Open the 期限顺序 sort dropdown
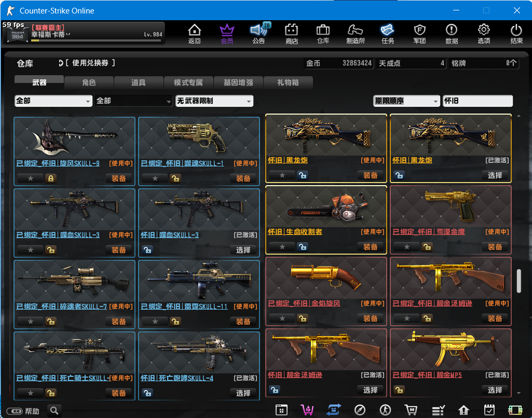Screen dimensions: 532x418 [x=406, y=101]
